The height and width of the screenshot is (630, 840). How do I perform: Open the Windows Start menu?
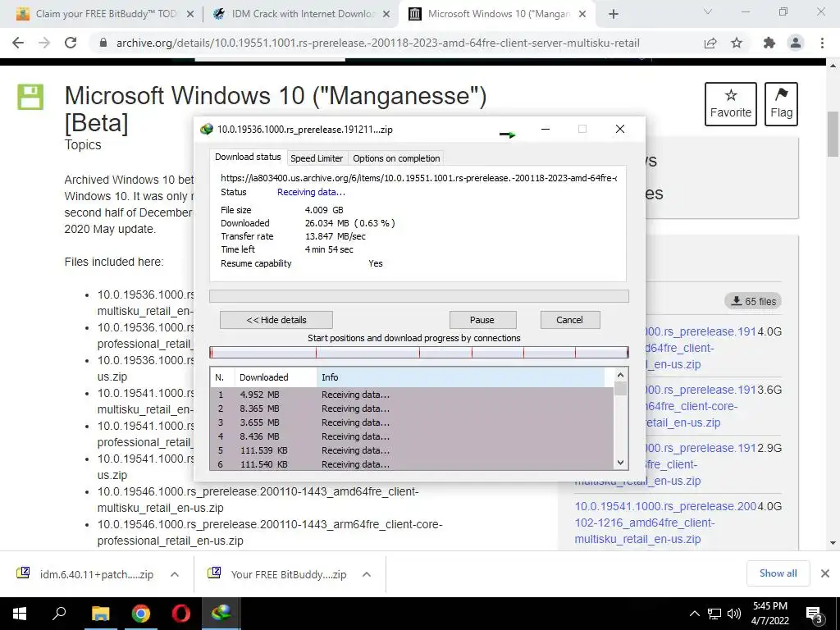[x=20, y=614]
